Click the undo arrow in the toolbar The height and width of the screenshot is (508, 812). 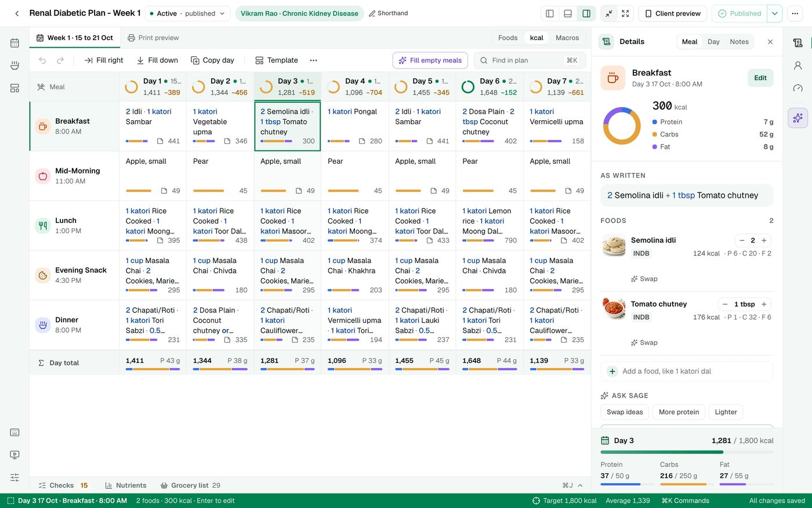[42, 60]
